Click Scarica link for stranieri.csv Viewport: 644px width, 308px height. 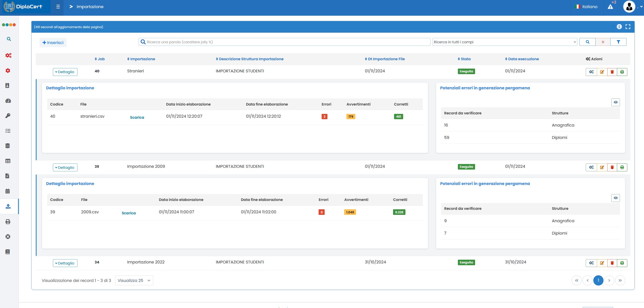coord(137,117)
